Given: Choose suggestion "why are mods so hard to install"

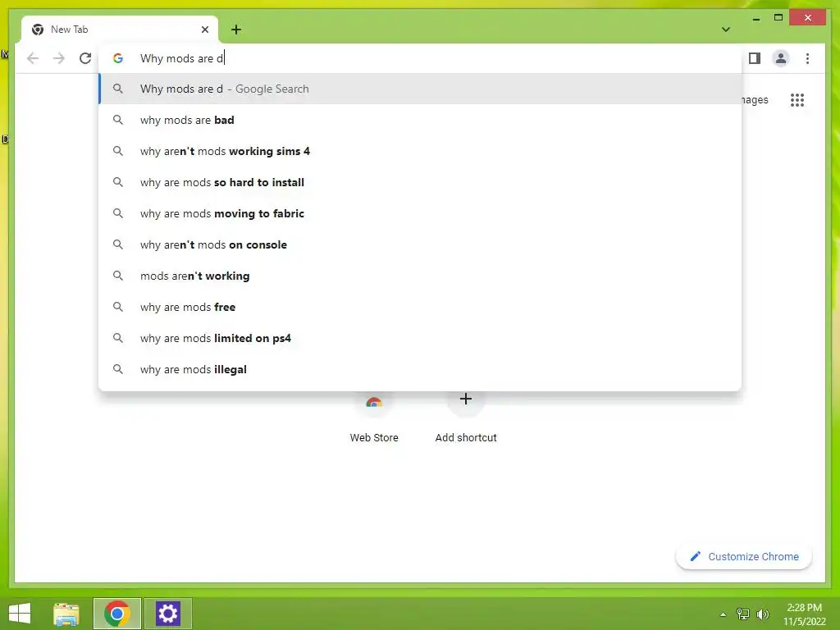Looking at the screenshot, I should 420,182.
